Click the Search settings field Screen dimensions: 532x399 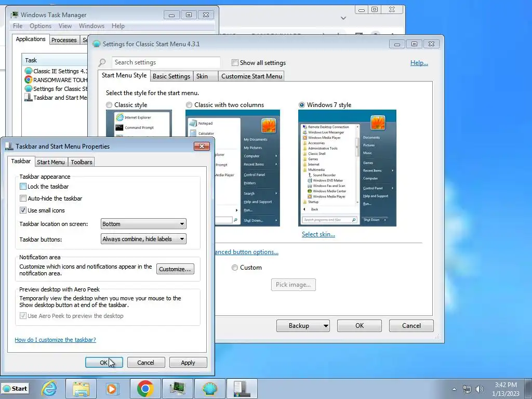(x=166, y=62)
